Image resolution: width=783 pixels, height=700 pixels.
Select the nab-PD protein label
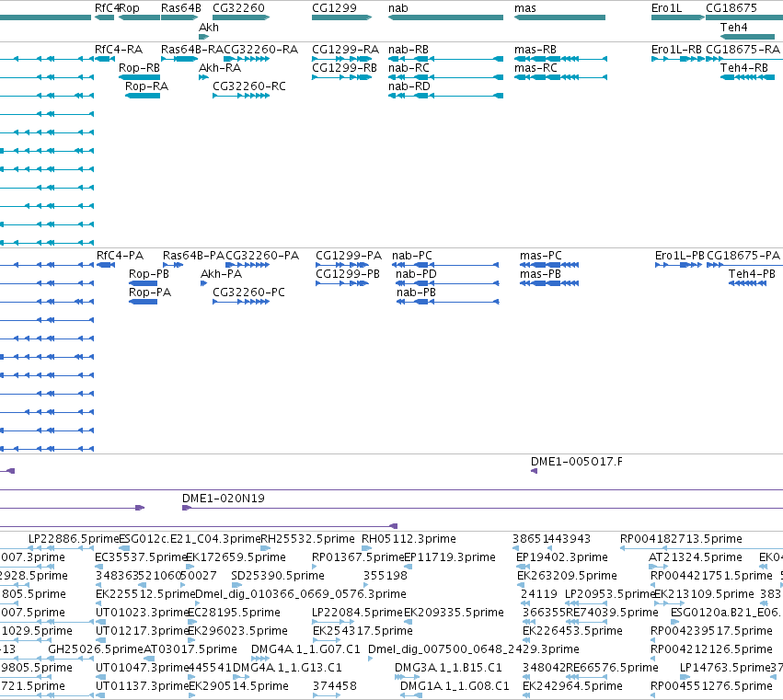[416, 274]
